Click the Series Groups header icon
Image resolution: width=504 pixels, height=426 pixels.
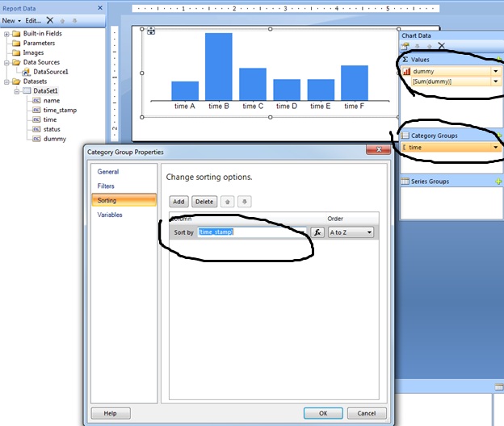pyautogui.click(x=405, y=182)
